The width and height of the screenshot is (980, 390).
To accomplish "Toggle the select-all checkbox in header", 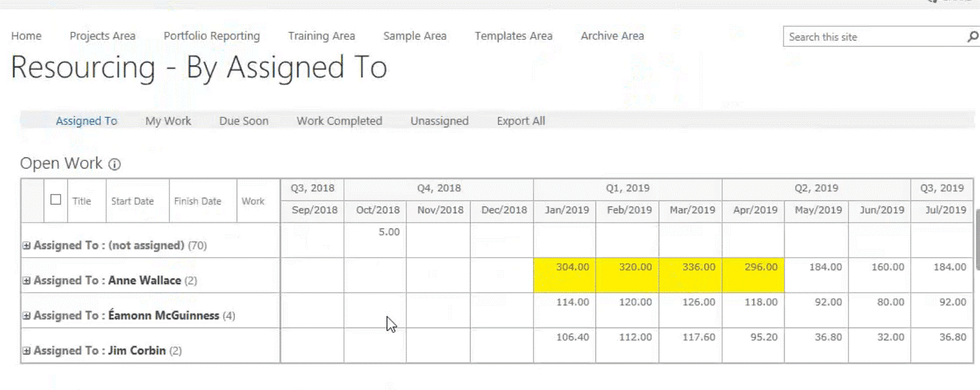I will 56,200.
